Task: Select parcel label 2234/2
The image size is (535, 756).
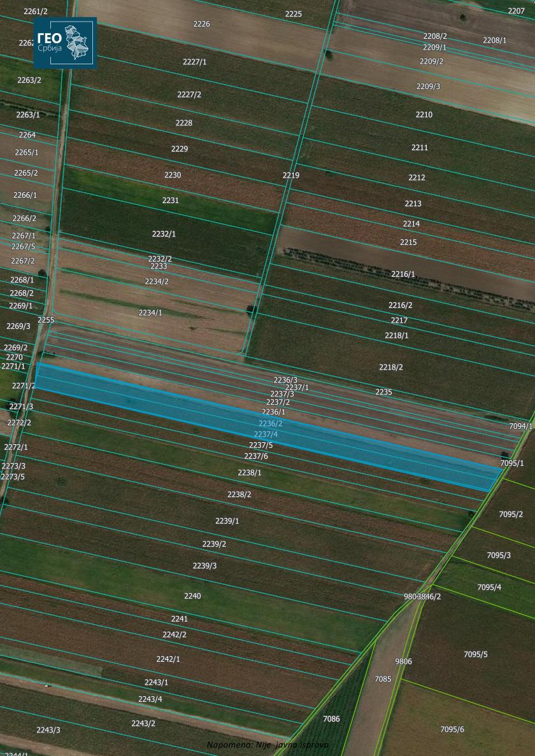Action: point(157,281)
